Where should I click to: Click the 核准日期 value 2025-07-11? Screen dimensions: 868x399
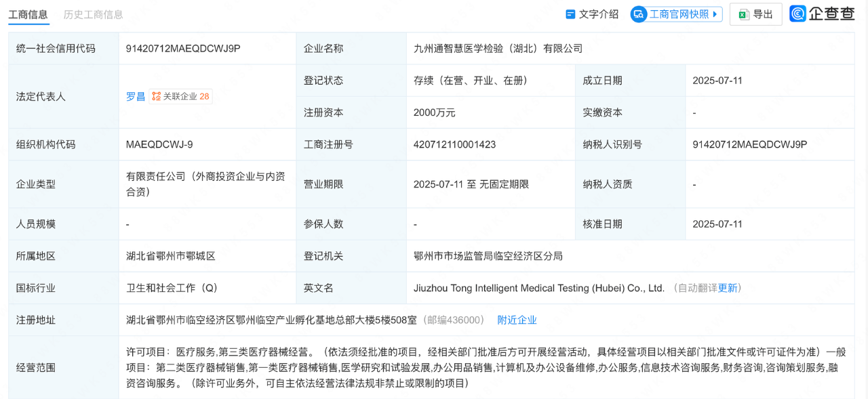pos(717,224)
